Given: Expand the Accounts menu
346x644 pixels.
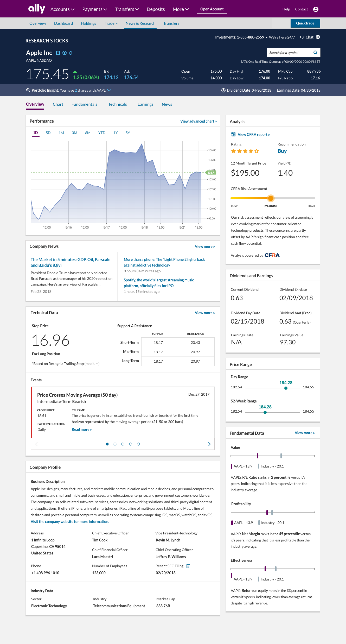Looking at the screenshot, I should tap(62, 9).
